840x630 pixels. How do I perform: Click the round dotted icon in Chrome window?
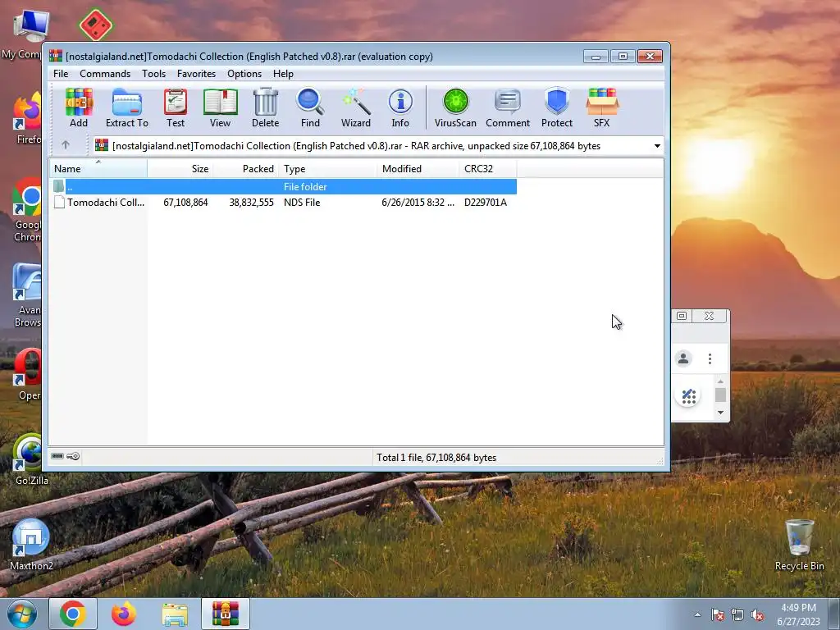click(688, 396)
